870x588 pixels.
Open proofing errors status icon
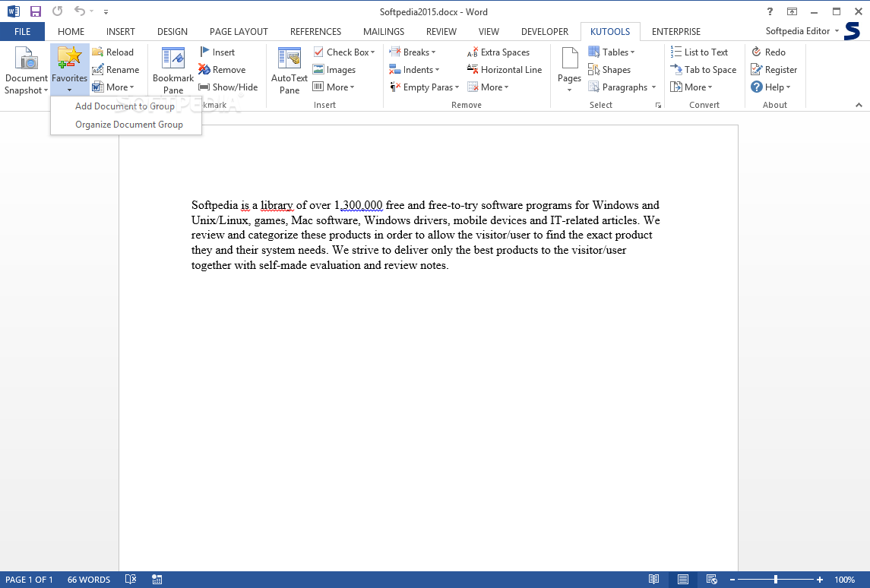coord(131,579)
